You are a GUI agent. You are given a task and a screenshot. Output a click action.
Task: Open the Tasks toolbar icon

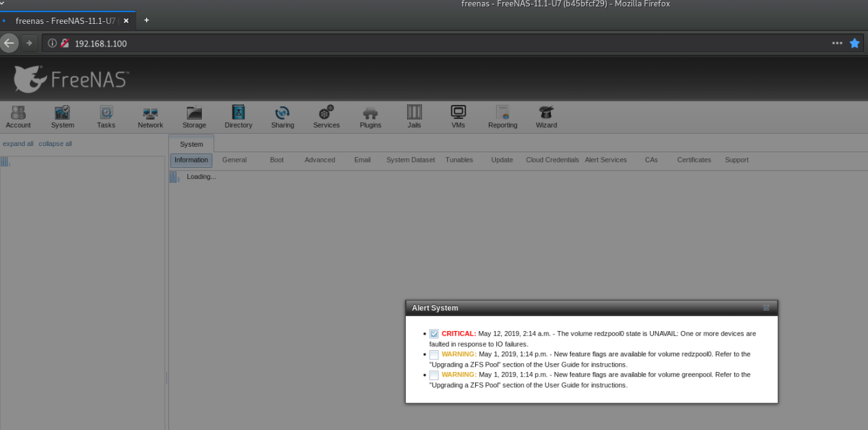tap(106, 117)
